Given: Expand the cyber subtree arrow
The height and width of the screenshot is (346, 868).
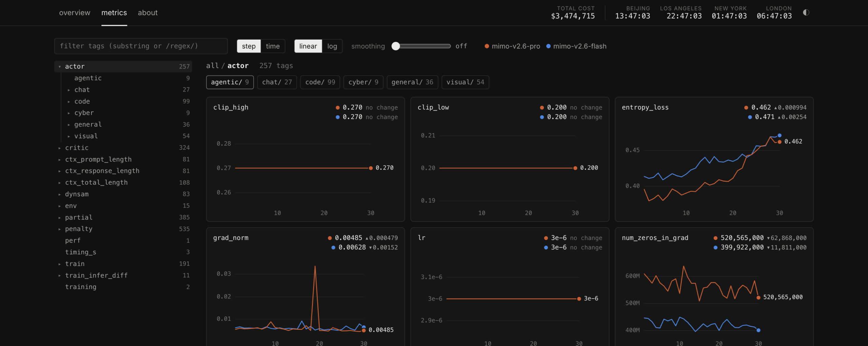Looking at the screenshot, I should click(69, 113).
